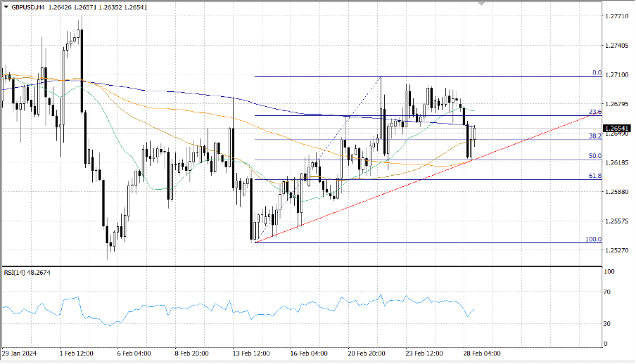Select the dotted Fibonacci swing line
This screenshot has height=364, width=636.
(x=318, y=159)
